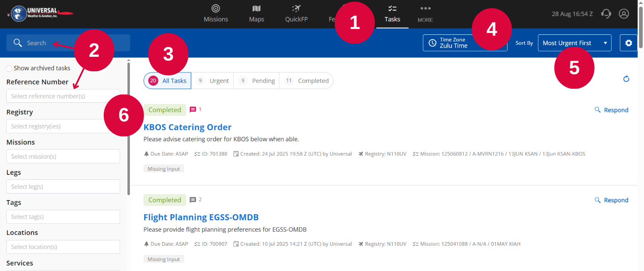Open the support headset icon
Viewport: 644px width, 271px height.
point(606,14)
